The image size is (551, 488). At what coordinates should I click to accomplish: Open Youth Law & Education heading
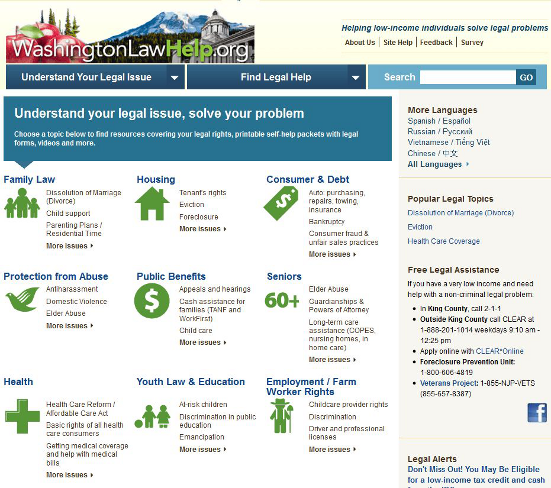point(190,382)
